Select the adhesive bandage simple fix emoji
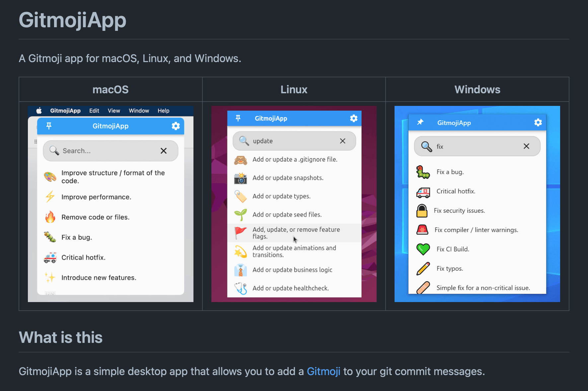This screenshot has height=391, width=588. pos(423,287)
